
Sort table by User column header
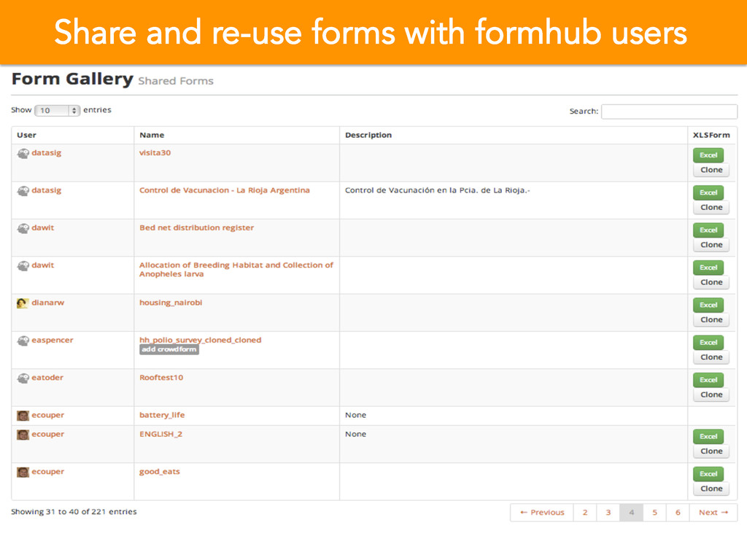pyautogui.click(x=26, y=135)
